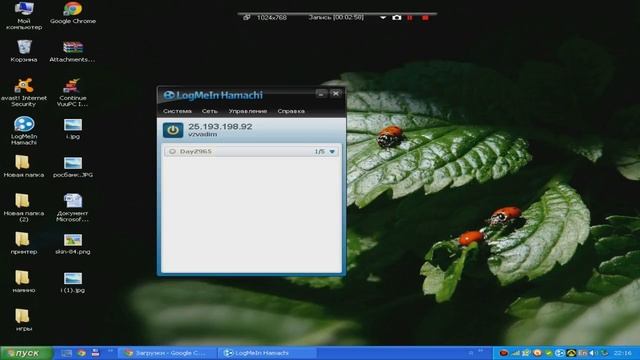Click the 1024x768 resolution label in recorder
The height and width of the screenshot is (360, 640).
point(272,18)
